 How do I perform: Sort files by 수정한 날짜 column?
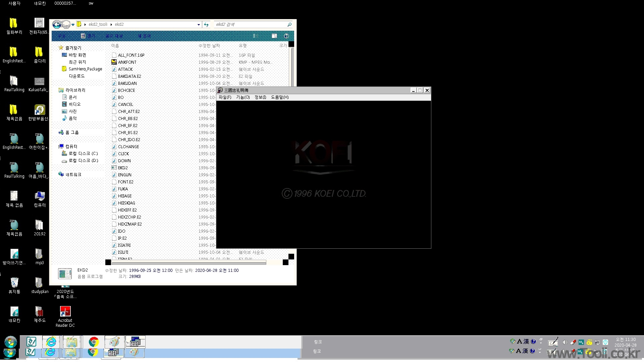209,46
